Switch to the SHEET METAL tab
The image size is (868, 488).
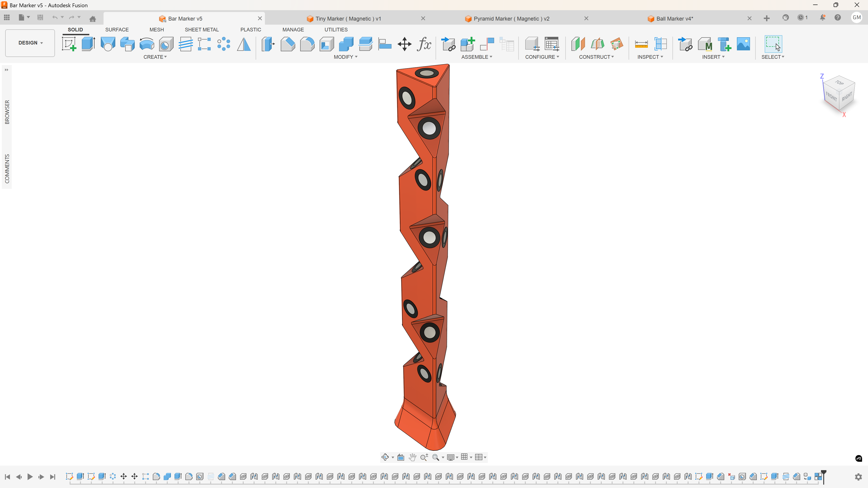pos(201,30)
